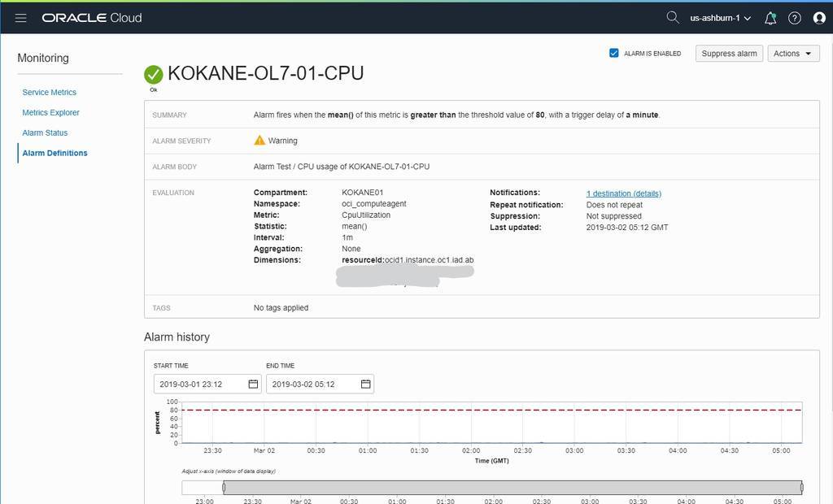The width and height of the screenshot is (833, 504).
Task: Click the last updated timestamp 2019-03-02 05:12 GMT
Action: click(627, 228)
